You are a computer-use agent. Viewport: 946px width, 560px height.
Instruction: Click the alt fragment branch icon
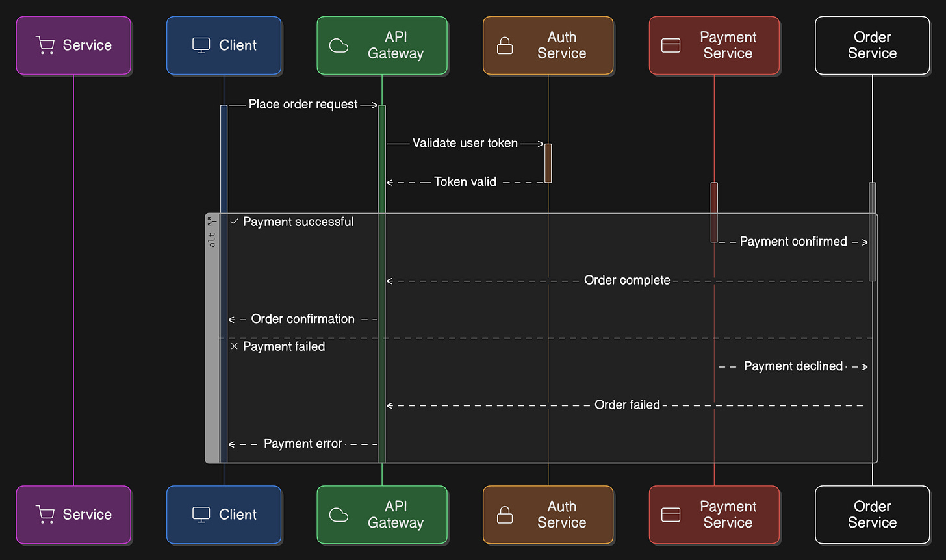tap(212, 222)
